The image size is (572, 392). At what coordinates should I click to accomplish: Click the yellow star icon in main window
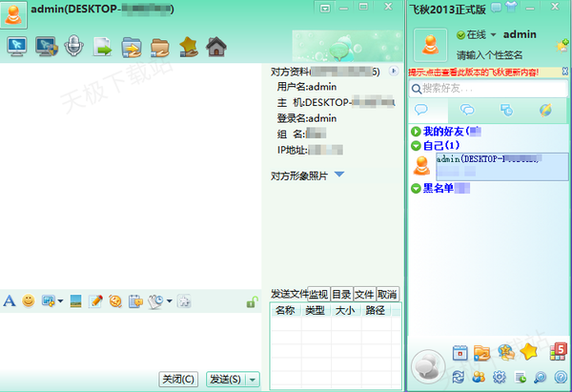click(529, 352)
